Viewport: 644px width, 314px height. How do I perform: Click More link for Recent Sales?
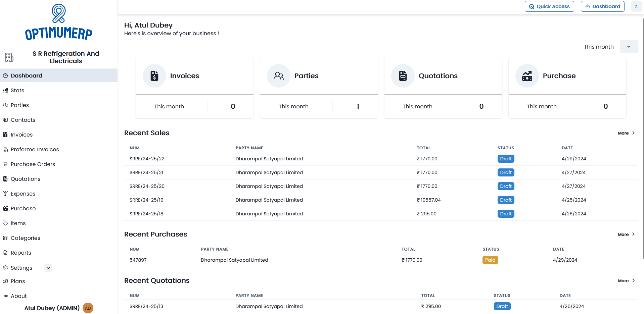click(623, 133)
